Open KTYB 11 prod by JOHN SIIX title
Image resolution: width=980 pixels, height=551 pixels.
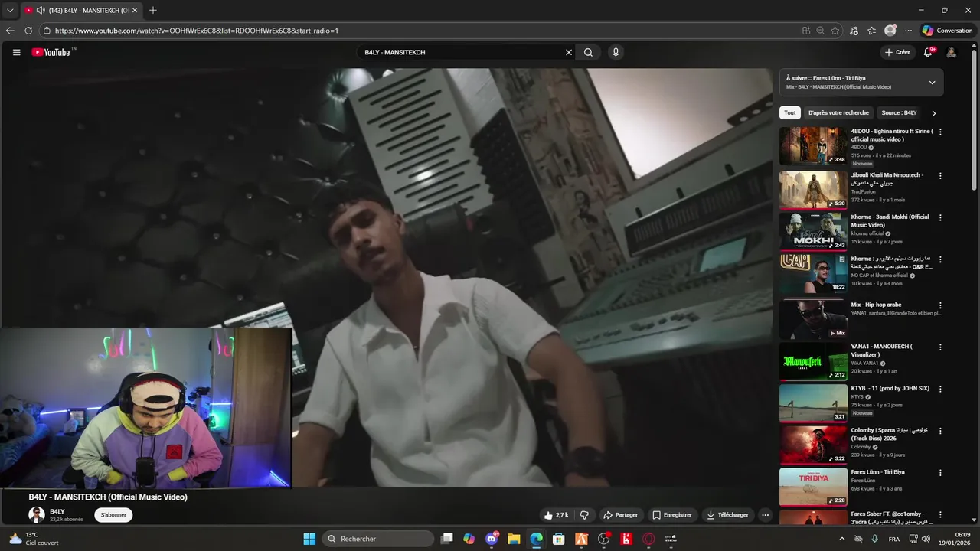890,388
